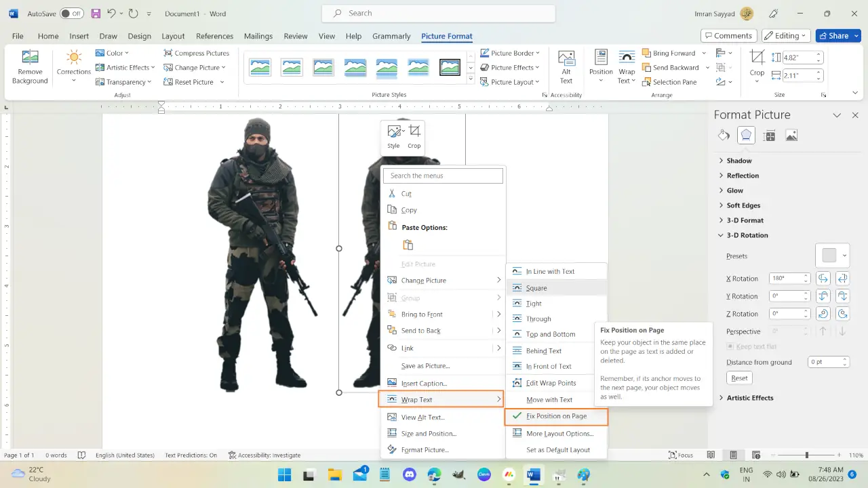Select the Effects pentagon icon
The width and height of the screenshot is (868, 488).
tap(746, 136)
